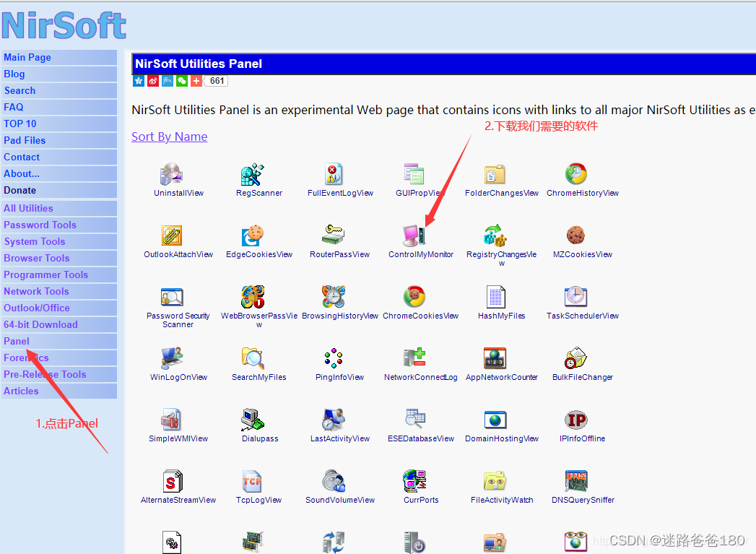Open the NetworkConnectLog icon
756x554 pixels.
(414, 358)
